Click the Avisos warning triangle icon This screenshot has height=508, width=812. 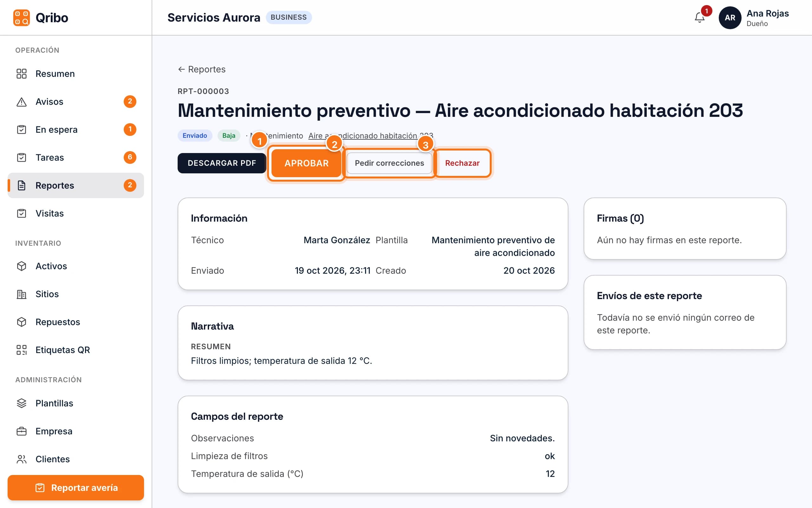tap(22, 102)
